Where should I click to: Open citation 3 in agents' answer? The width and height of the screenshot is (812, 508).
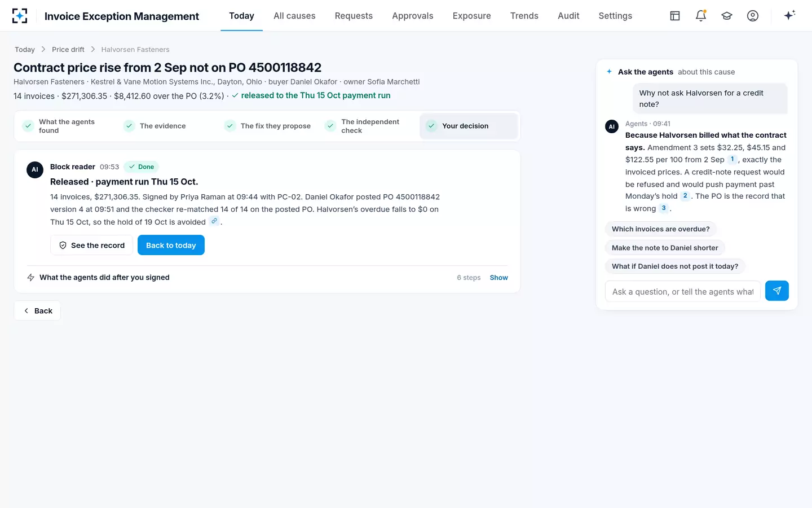(x=664, y=208)
